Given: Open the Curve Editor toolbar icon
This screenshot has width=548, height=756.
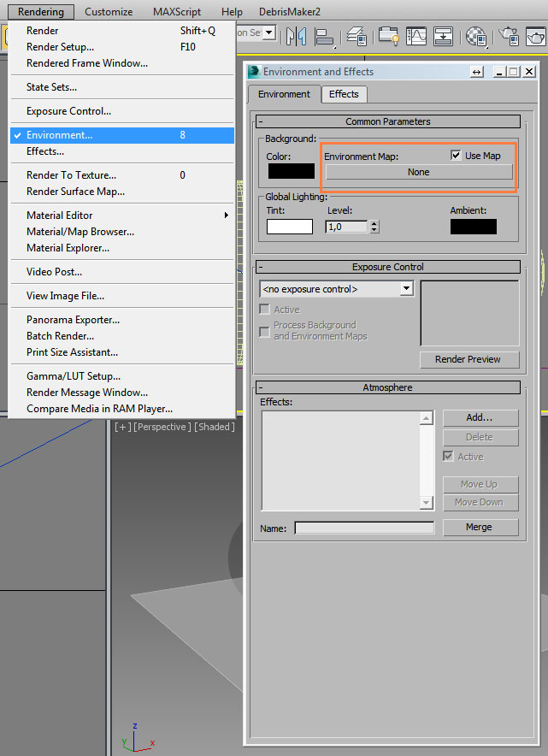Looking at the screenshot, I should click(x=416, y=37).
